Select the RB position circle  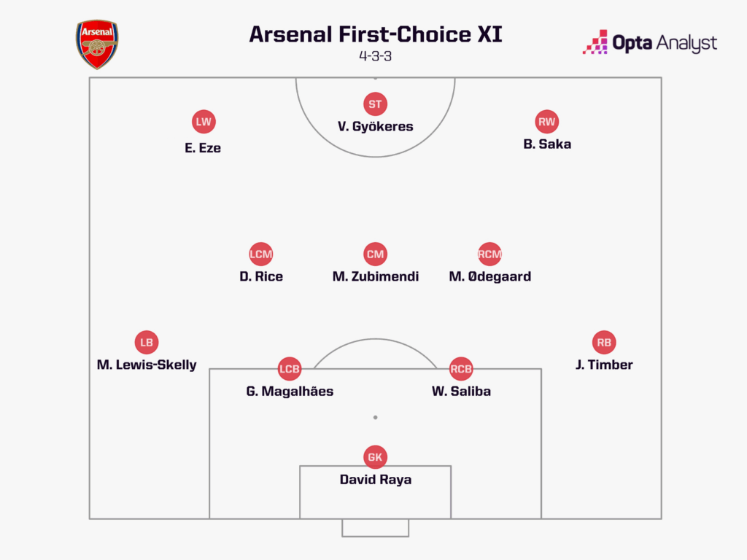click(x=604, y=342)
